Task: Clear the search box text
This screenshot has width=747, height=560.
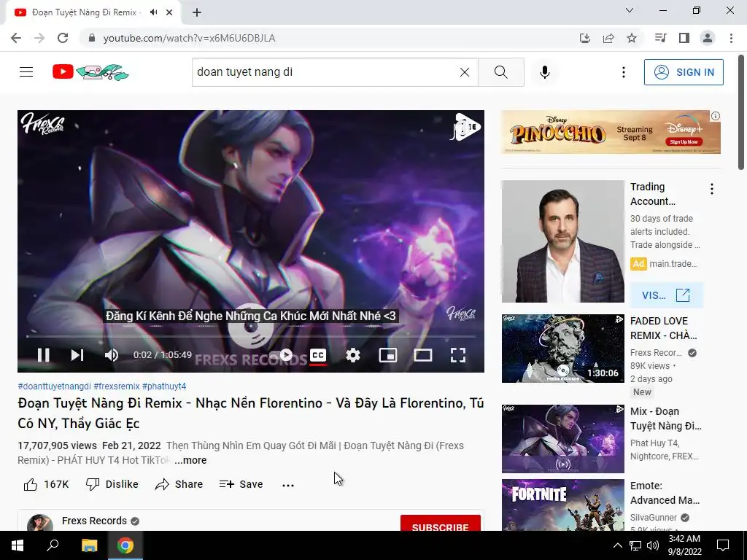Action: 465,72
